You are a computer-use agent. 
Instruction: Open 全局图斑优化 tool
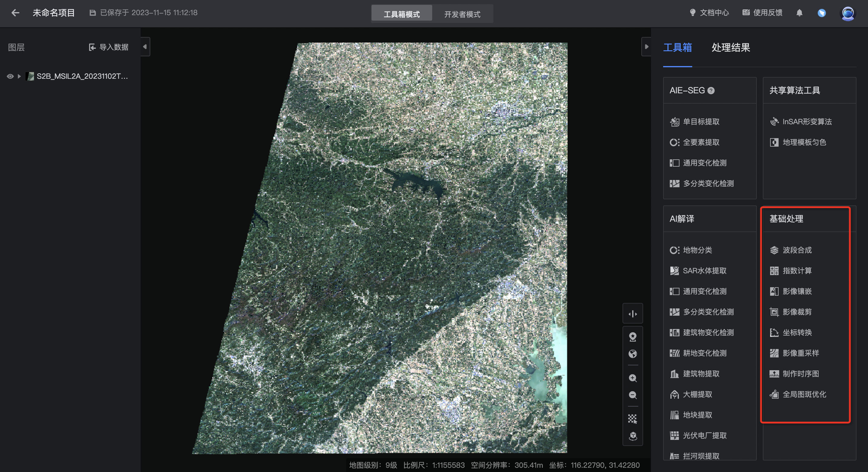pos(798,394)
